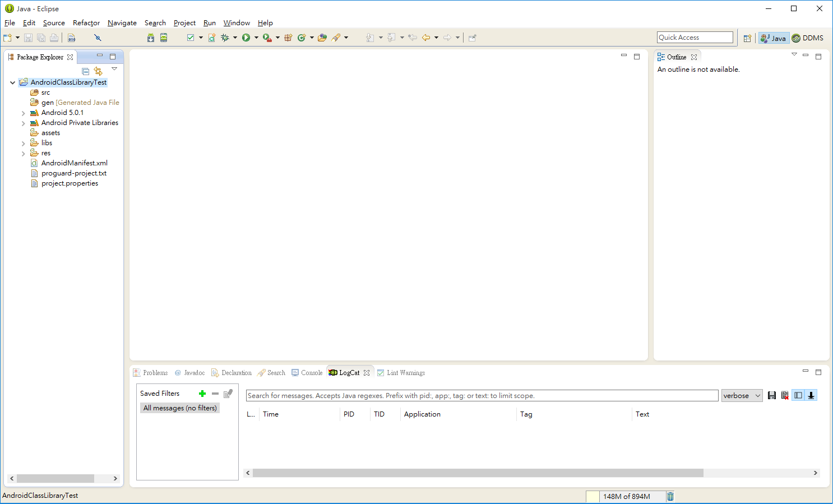The height and width of the screenshot is (504, 833).
Task: Click the green Run button icon
Action: click(246, 38)
